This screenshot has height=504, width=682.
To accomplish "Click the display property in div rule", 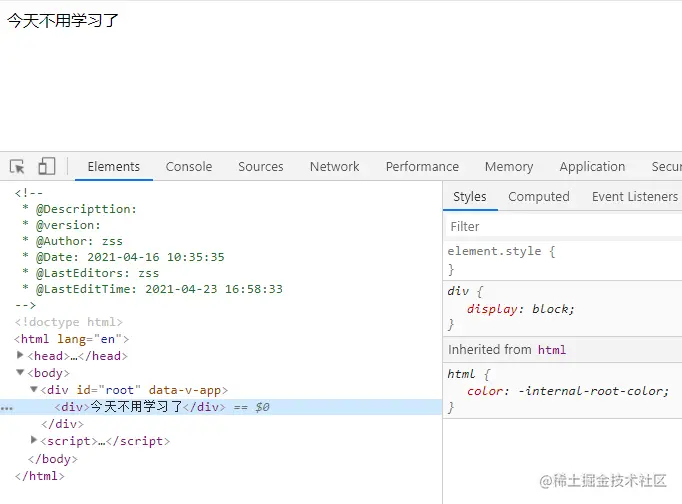I will (x=492, y=309).
